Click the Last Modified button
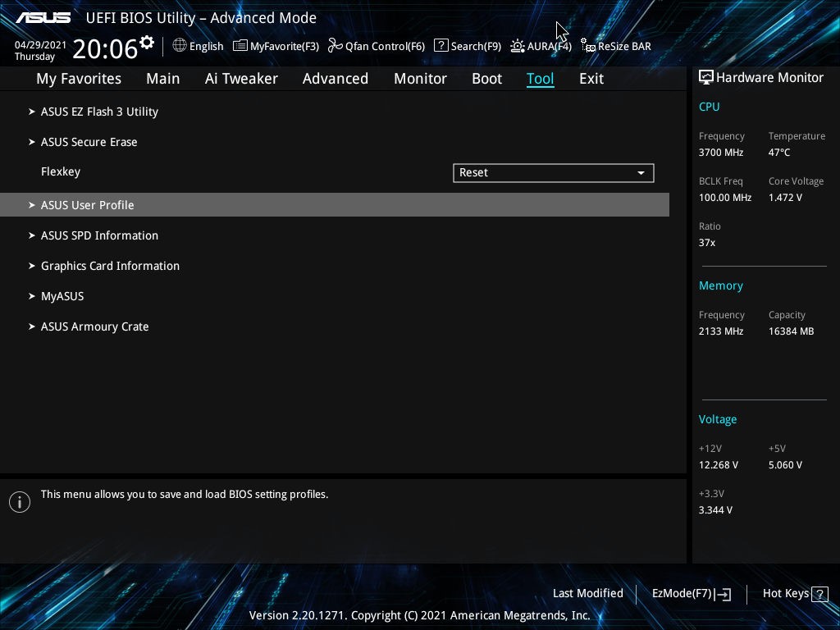 587,594
